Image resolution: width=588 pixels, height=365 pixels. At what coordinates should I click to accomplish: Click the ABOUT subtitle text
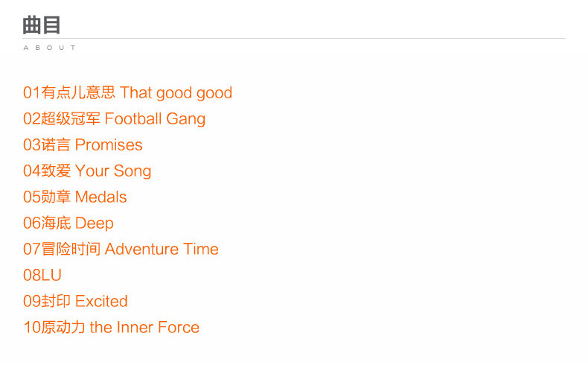click(50, 48)
